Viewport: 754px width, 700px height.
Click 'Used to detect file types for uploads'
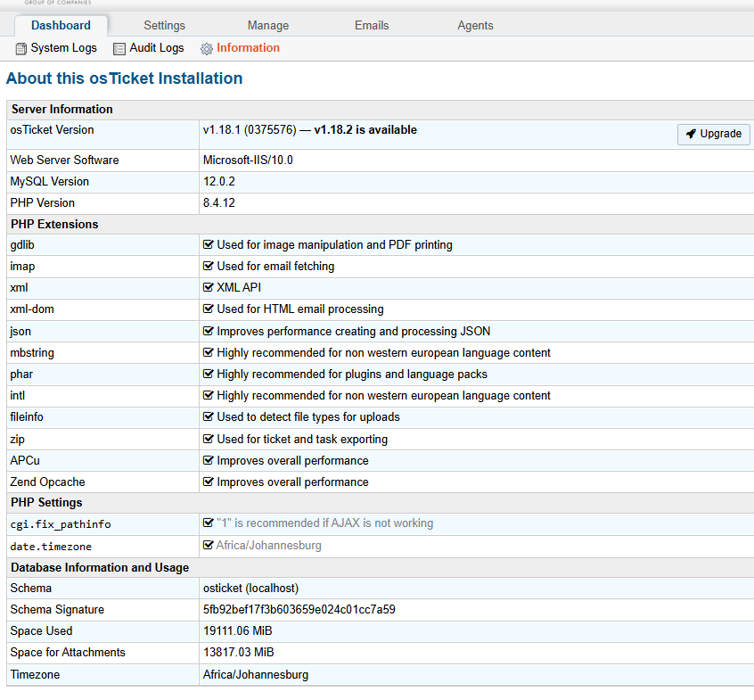(308, 416)
